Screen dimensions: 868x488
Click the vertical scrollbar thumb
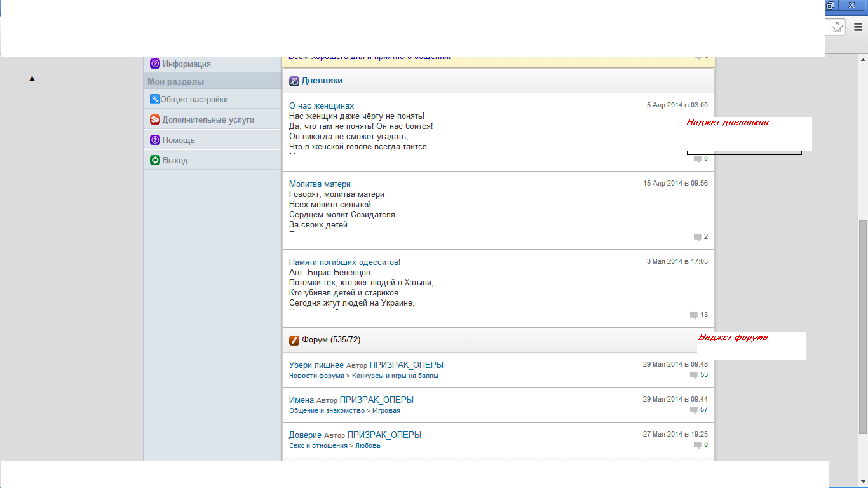862,327
